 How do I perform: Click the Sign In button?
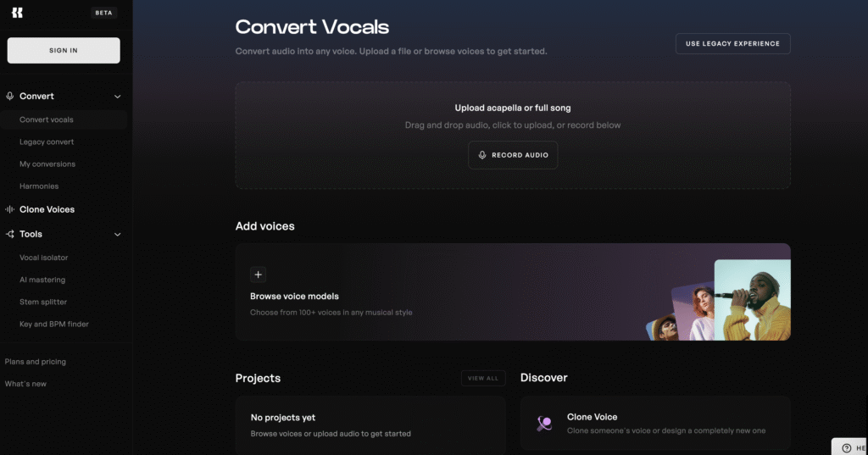(x=64, y=50)
